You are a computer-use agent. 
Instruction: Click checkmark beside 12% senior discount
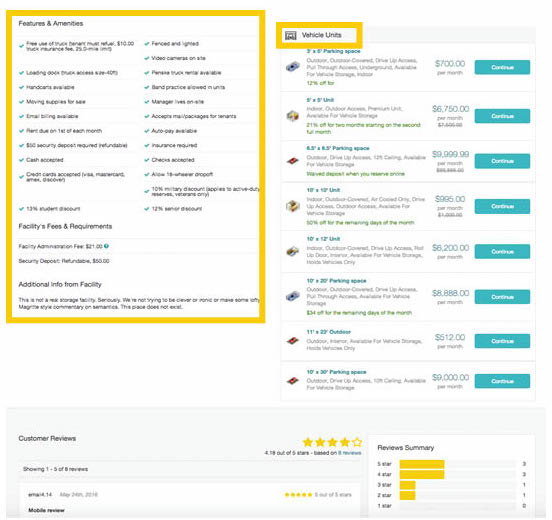147,209
